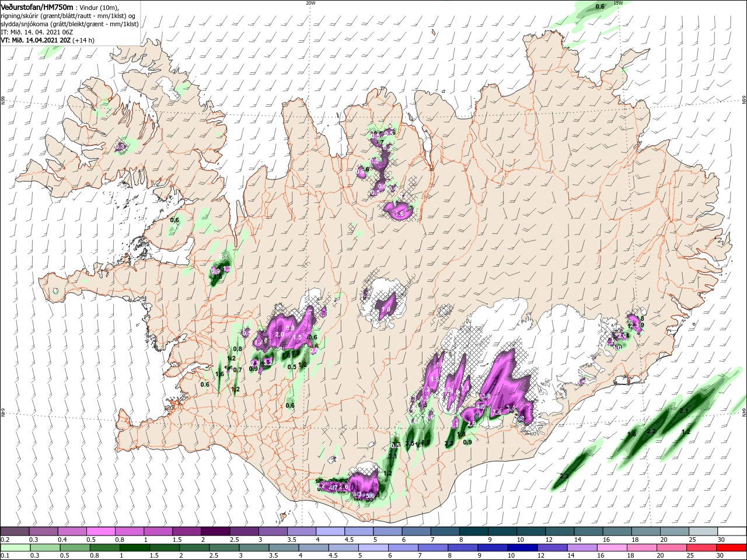This screenshot has height=560, width=747.
Task: Select the bright red legend swatch at 30
Action: (x=732, y=548)
